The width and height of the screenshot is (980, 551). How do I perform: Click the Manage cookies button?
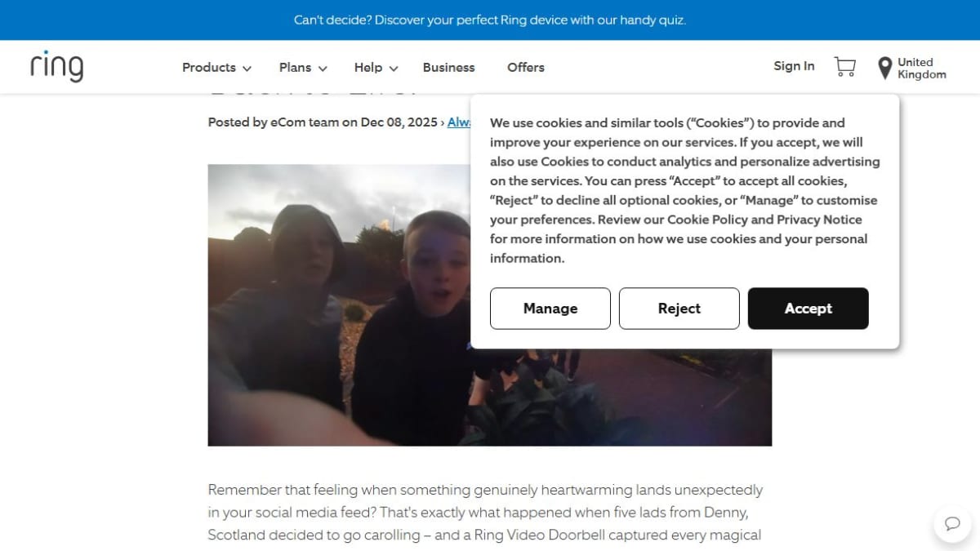pyautogui.click(x=550, y=309)
